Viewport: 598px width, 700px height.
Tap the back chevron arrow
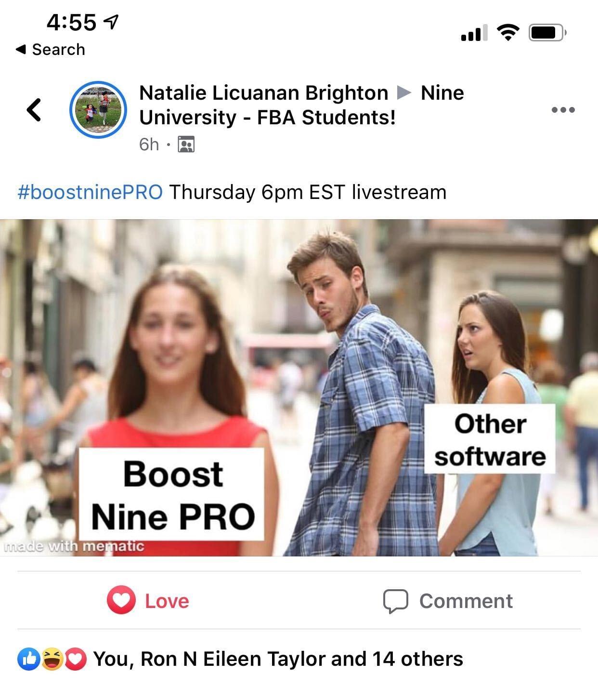[x=34, y=109]
